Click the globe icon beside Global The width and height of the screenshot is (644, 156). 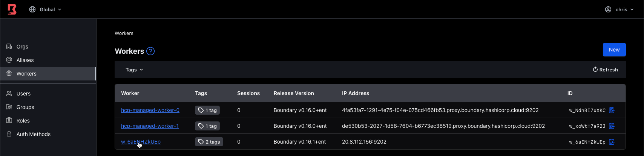(32, 9)
